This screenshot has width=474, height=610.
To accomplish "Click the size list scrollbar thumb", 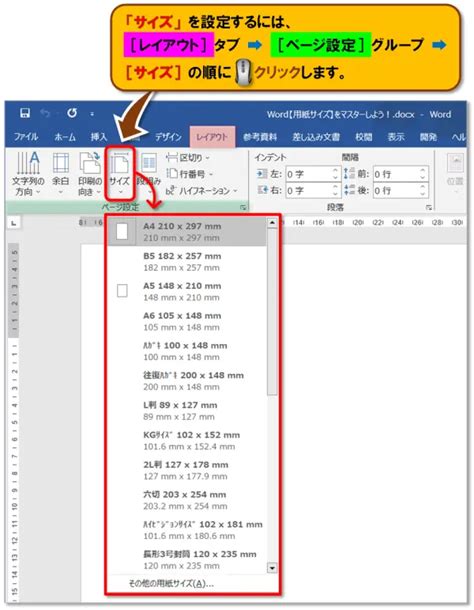I will (x=272, y=312).
